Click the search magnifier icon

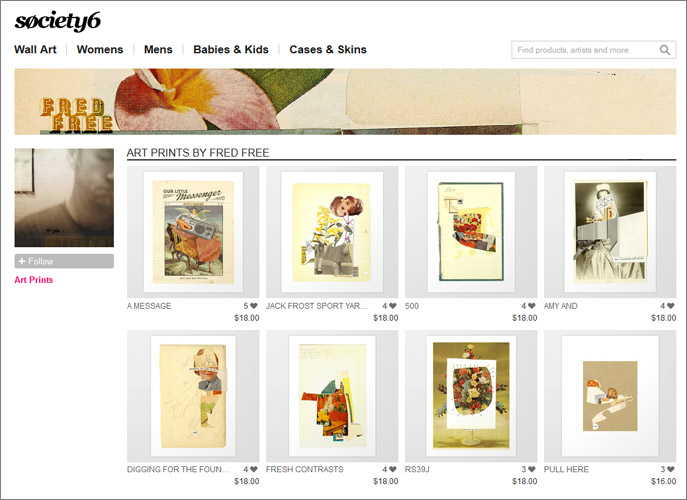click(665, 50)
